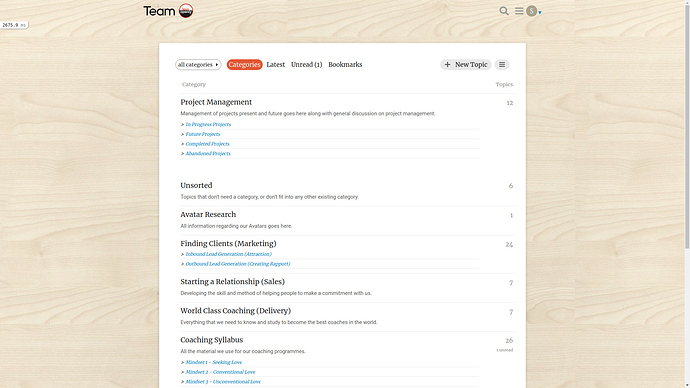Open Mindset 2 - Conventional Love link

(220, 372)
